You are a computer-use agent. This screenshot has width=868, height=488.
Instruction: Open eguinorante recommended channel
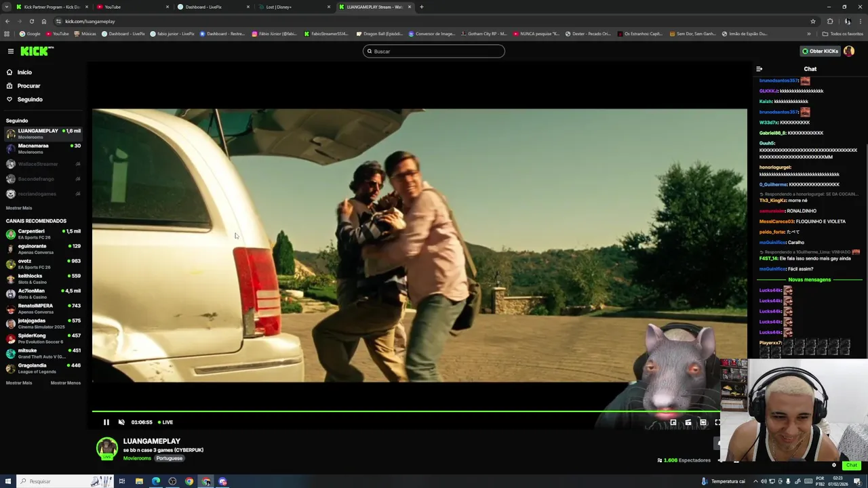coord(43,249)
